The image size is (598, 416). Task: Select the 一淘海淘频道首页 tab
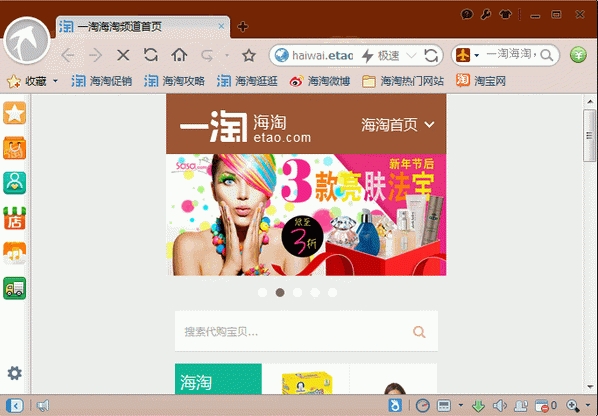(143, 27)
